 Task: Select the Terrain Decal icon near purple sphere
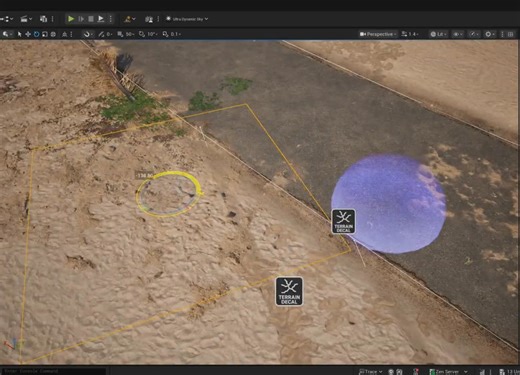click(343, 221)
